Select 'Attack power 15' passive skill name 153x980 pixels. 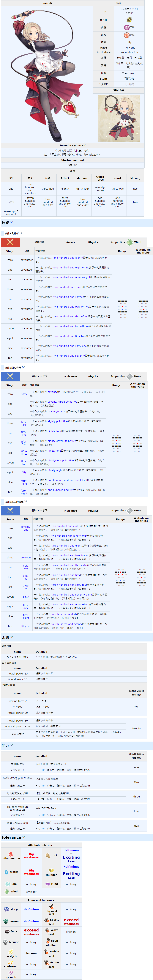click(x=17, y=673)
